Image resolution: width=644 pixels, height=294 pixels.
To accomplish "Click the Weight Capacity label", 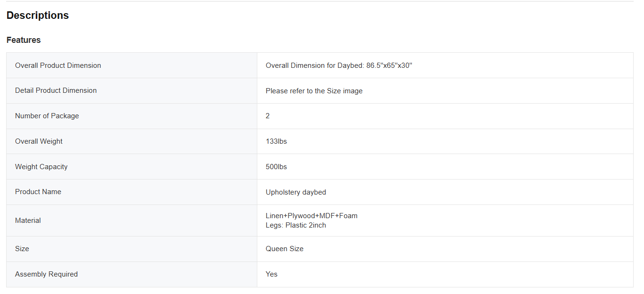I will tap(41, 167).
